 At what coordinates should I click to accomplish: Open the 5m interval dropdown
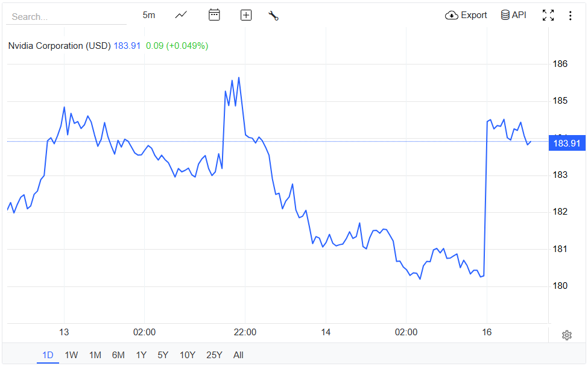tap(149, 15)
